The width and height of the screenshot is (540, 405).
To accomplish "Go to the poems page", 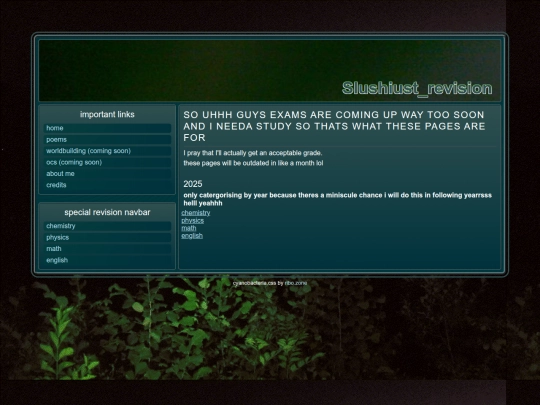I will (107, 139).
